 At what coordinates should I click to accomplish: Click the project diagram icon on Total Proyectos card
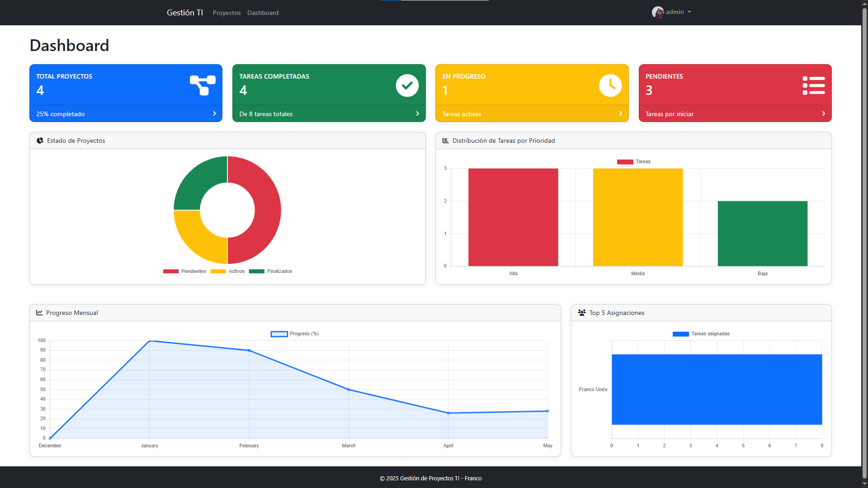[x=203, y=85]
